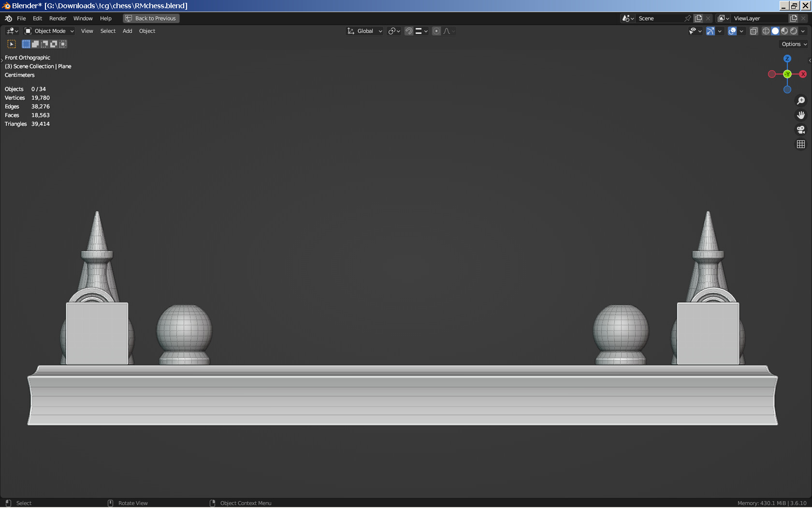Viewport: 812px width, 508px height.
Task: Click the 'Front Orthographic' view label
Action: point(28,58)
